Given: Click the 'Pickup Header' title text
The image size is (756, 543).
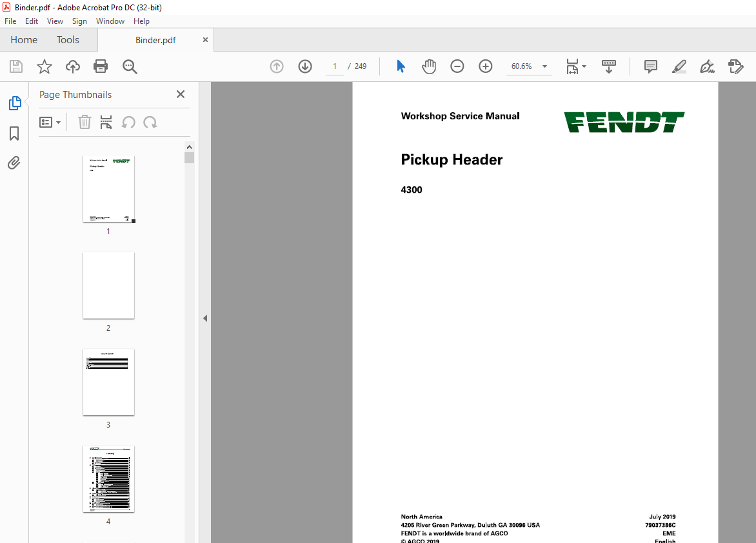Looking at the screenshot, I should [x=452, y=160].
